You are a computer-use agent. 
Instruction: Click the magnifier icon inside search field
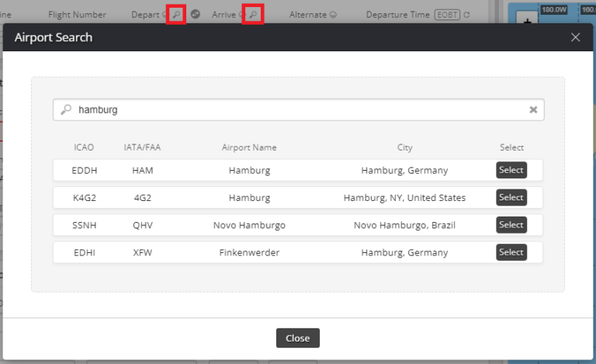[66, 110]
